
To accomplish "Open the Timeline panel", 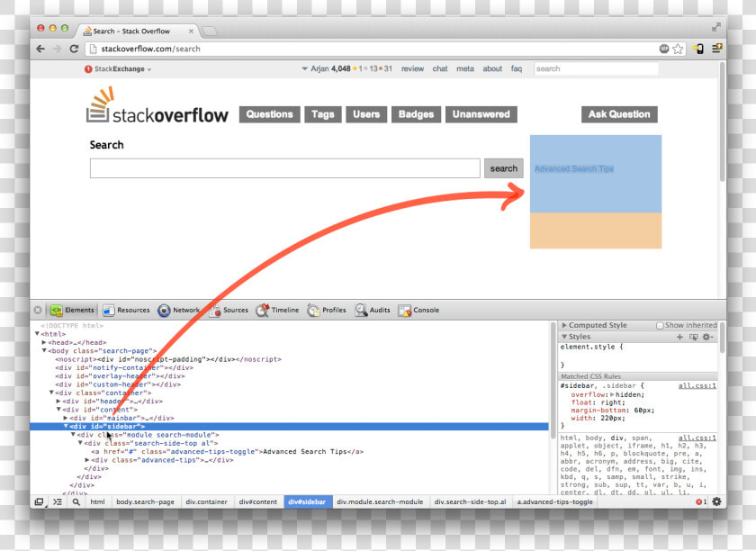I will click(x=278, y=311).
